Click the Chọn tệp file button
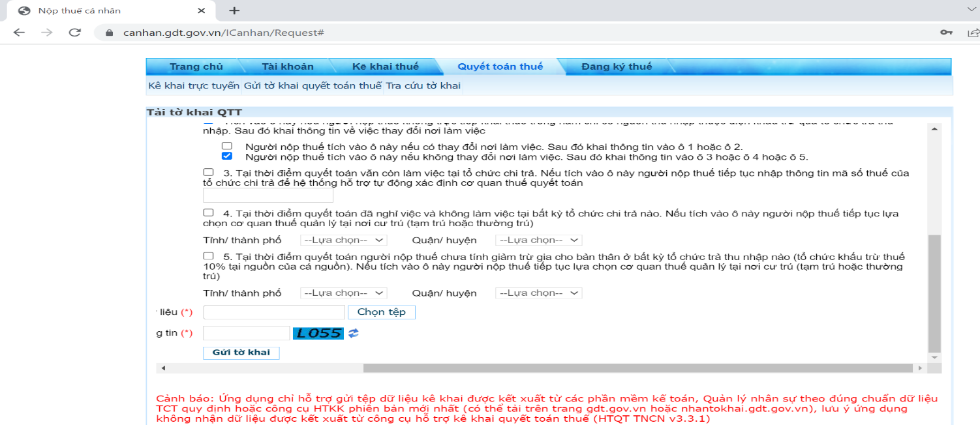This screenshot has width=980, height=425. (x=381, y=312)
